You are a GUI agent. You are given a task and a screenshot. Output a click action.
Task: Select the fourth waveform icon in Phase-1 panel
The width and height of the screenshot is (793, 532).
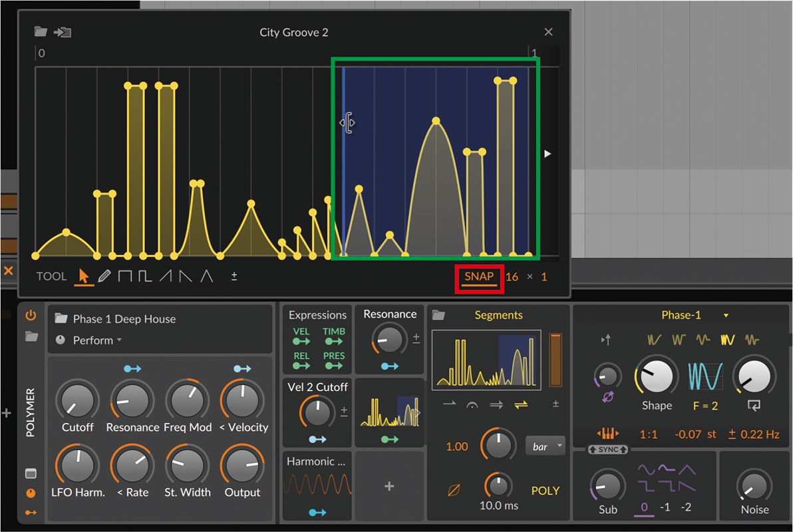point(728,339)
